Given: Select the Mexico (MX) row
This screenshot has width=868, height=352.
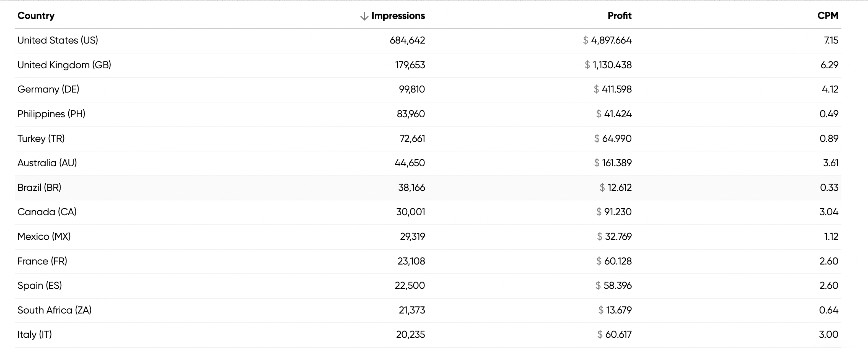Looking at the screenshot, I should (428, 237).
